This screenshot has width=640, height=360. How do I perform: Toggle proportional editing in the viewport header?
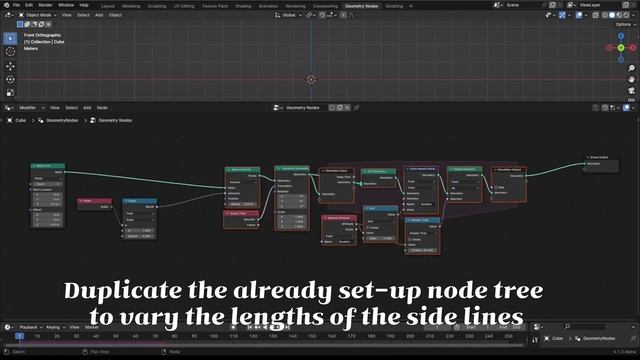coord(343,15)
